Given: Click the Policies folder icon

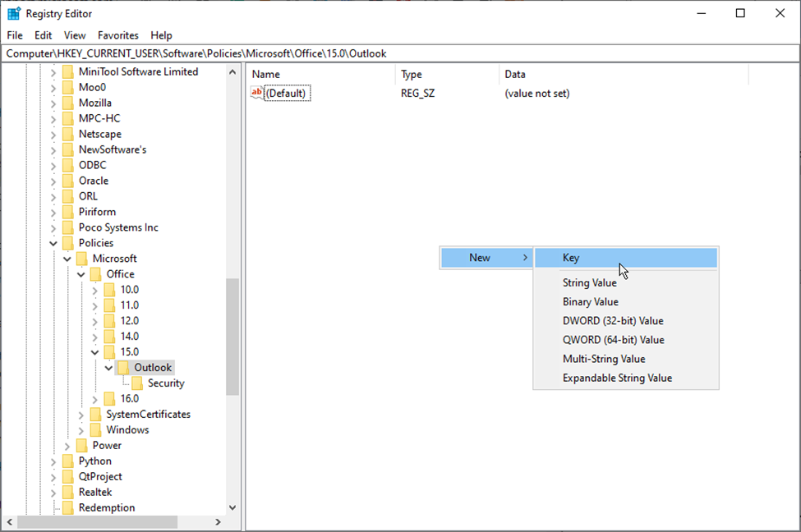Looking at the screenshot, I should pos(68,243).
